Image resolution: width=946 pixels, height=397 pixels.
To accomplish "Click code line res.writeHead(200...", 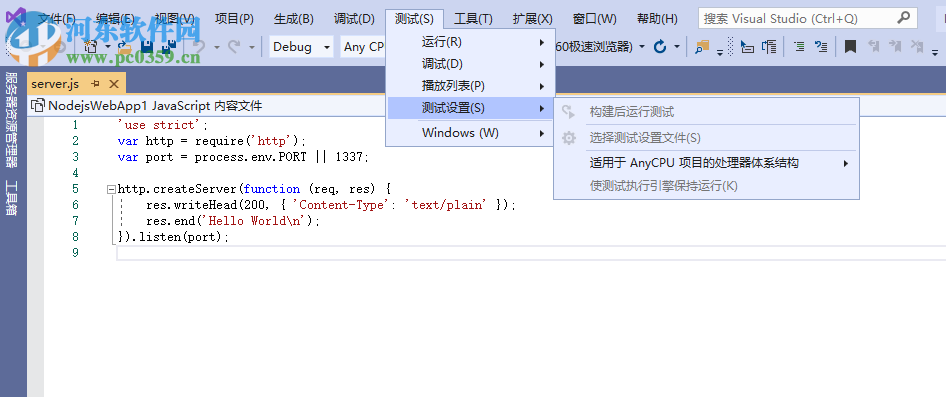I will coord(331,205).
